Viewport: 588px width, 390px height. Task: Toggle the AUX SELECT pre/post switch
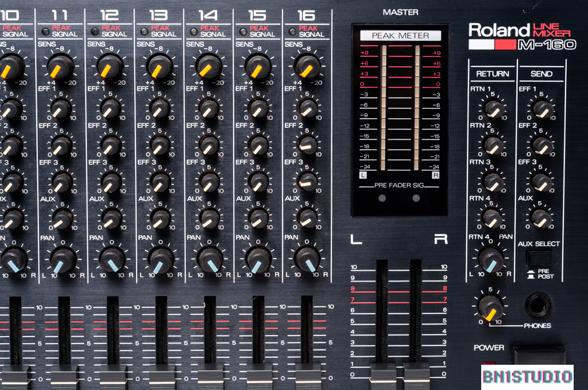(x=539, y=258)
